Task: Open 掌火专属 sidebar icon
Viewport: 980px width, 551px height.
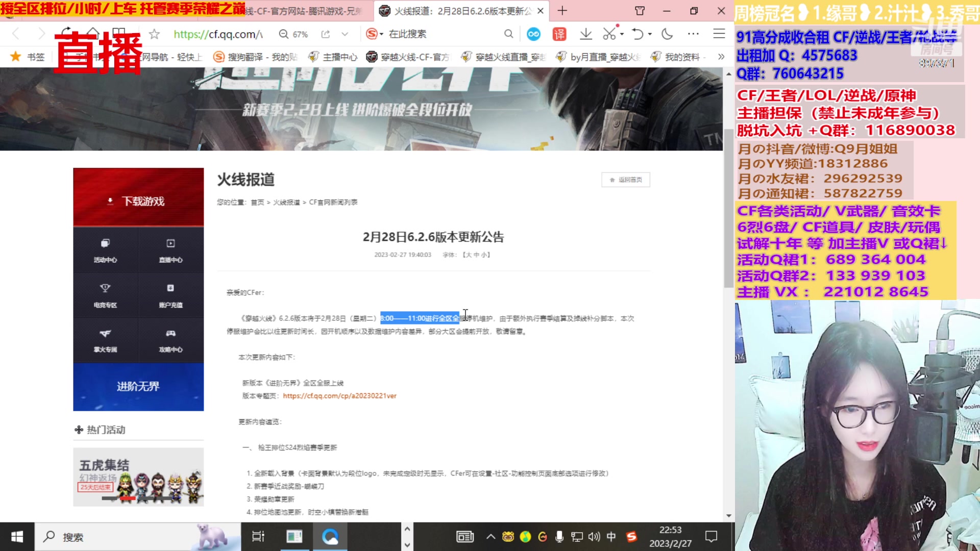Action: pos(105,340)
